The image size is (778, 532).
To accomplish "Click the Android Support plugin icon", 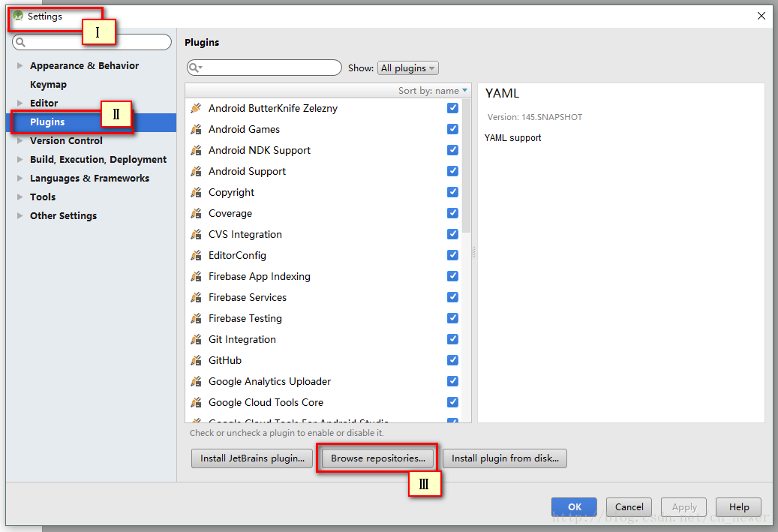I will click(196, 171).
